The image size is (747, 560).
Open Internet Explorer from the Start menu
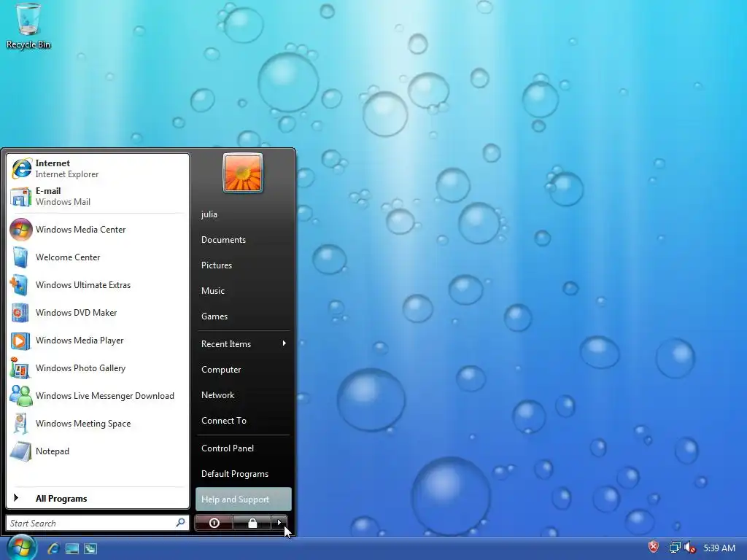98,168
